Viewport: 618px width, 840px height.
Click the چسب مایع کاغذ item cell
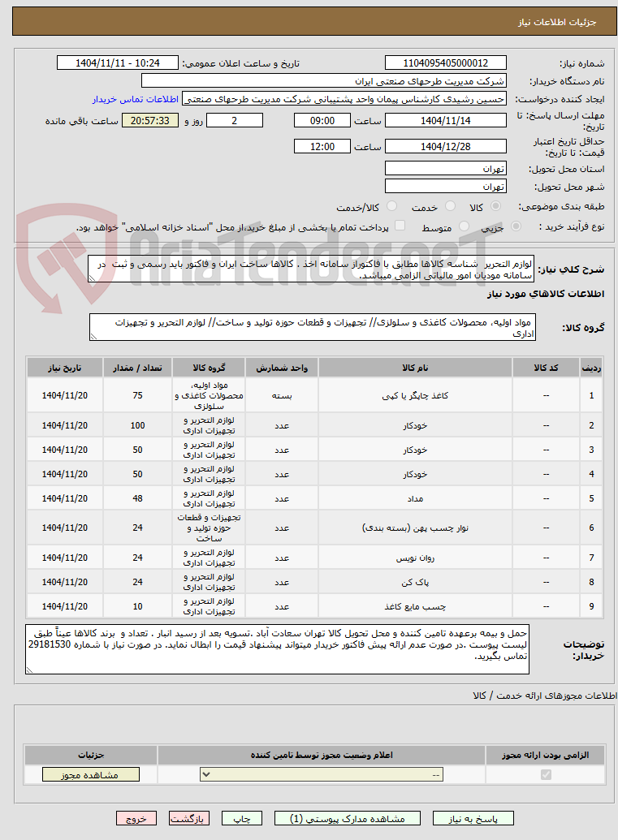click(x=416, y=606)
